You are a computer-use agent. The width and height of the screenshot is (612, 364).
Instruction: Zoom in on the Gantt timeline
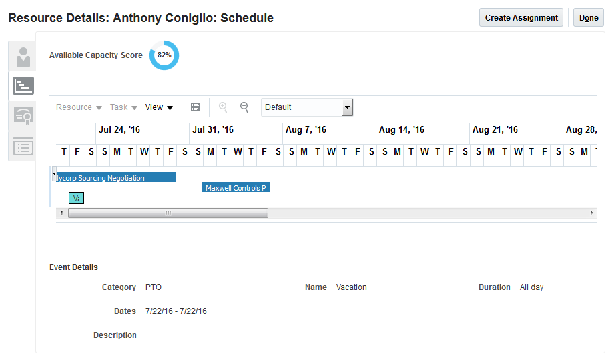coord(223,107)
